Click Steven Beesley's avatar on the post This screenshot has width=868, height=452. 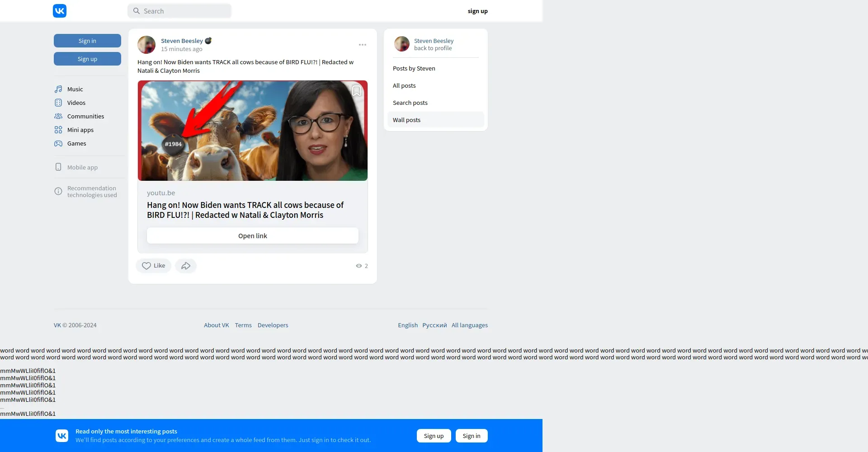coord(146,45)
